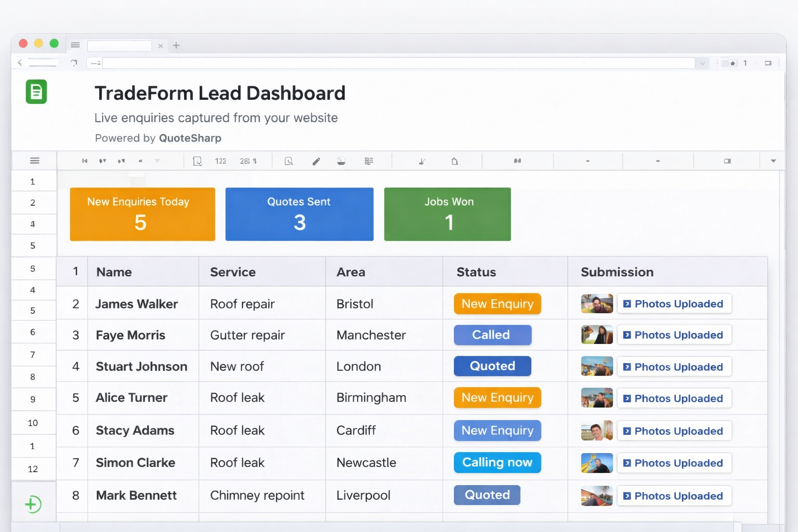Click Simon Clarke's Calling now status badge

point(497,462)
